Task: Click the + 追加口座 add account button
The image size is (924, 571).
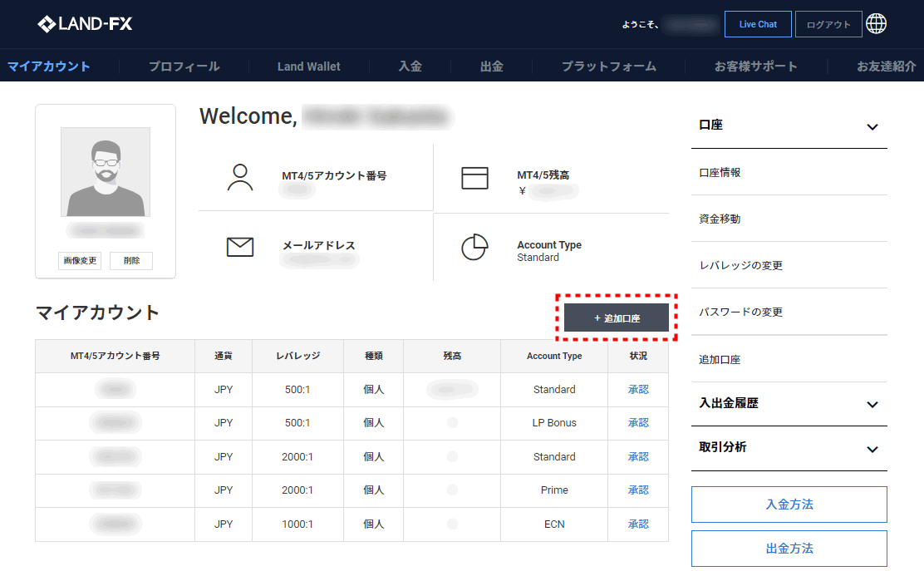Action: click(x=617, y=317)
